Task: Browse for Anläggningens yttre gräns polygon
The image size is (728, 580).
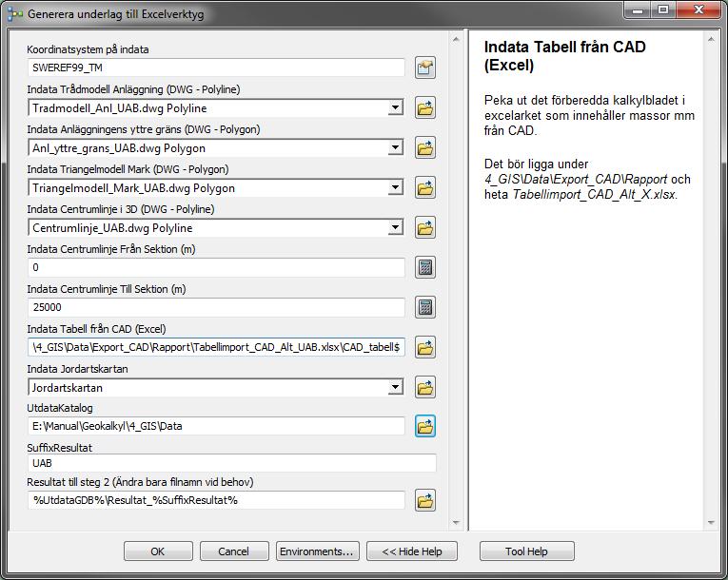Action: [424, 148]
